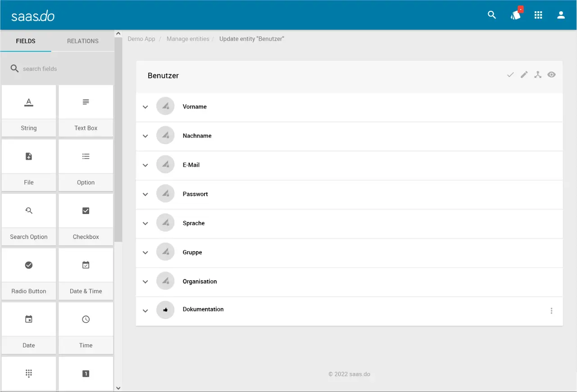Click the checkmark save icon for Benutzer
Viewport: 577px width, 392px height.
tap(510, 75)
